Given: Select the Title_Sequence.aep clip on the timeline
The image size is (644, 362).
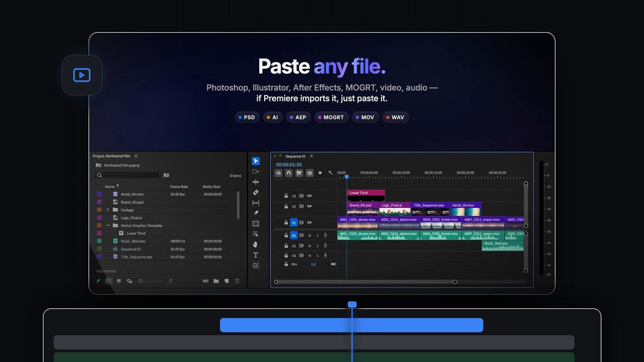Looking at the screenshot, I should pos(430,209).
